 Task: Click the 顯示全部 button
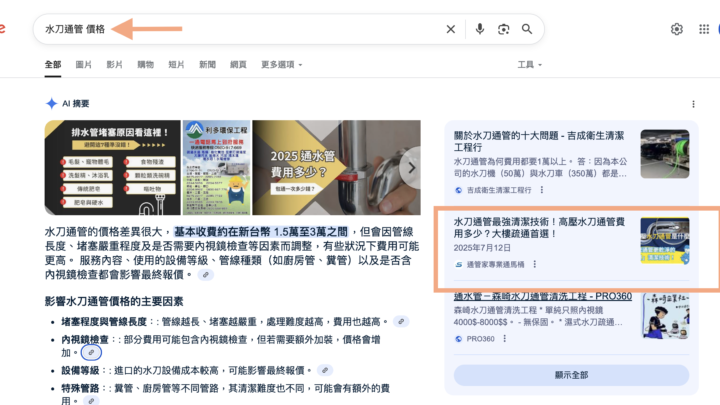(x=571, y=375)
